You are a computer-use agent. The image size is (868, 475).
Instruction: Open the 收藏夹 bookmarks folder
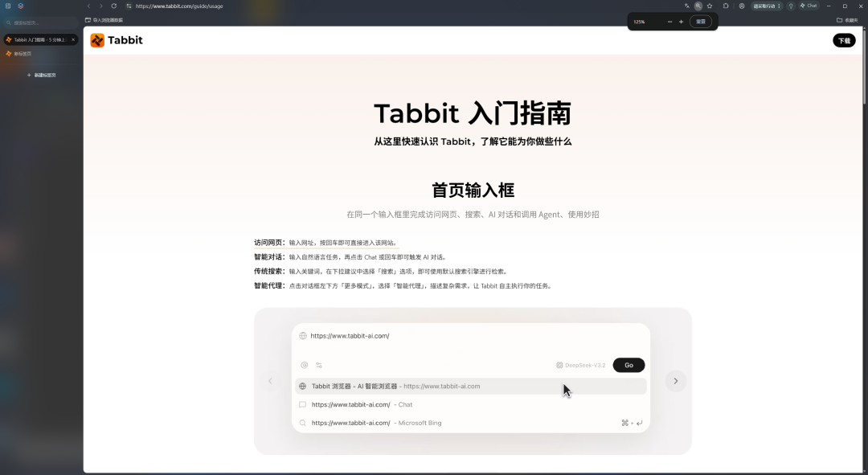pos(848,20)
